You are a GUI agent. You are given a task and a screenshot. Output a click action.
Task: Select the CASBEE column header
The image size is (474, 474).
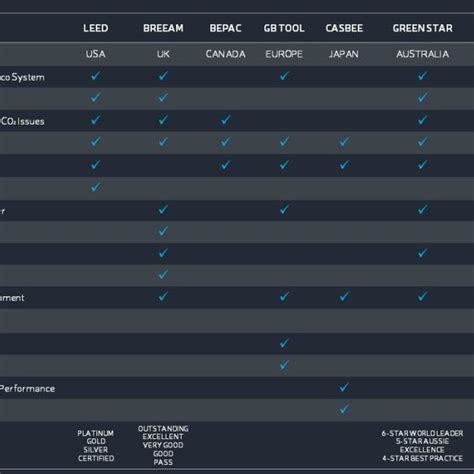pos(344,28)
